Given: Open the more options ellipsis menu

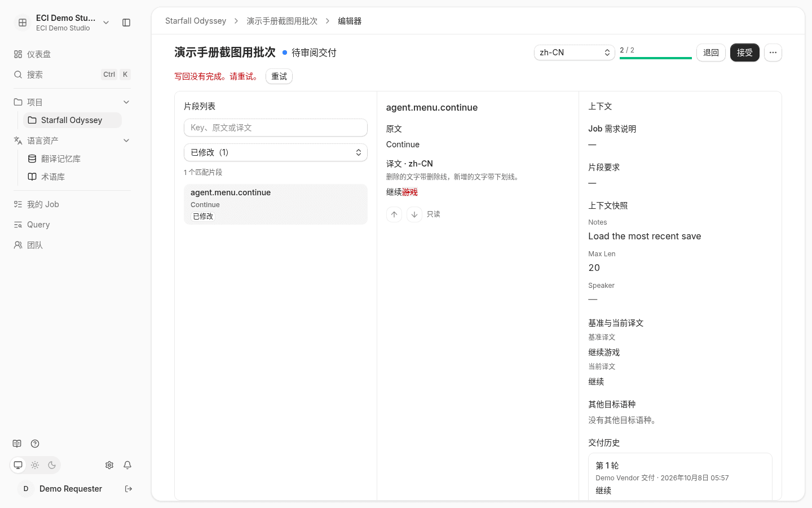Looking at the screenshot, I should pos(773,52).
